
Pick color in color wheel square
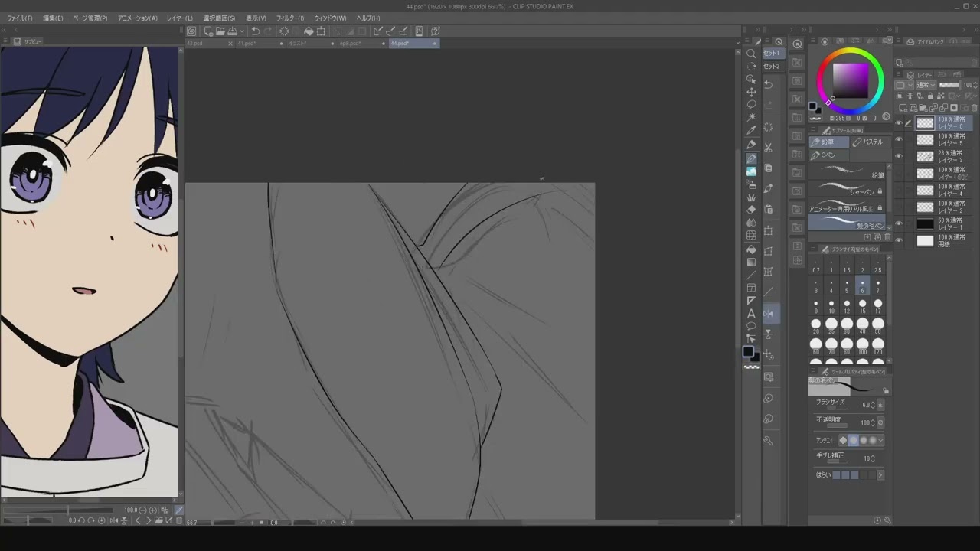click(851, 80)
